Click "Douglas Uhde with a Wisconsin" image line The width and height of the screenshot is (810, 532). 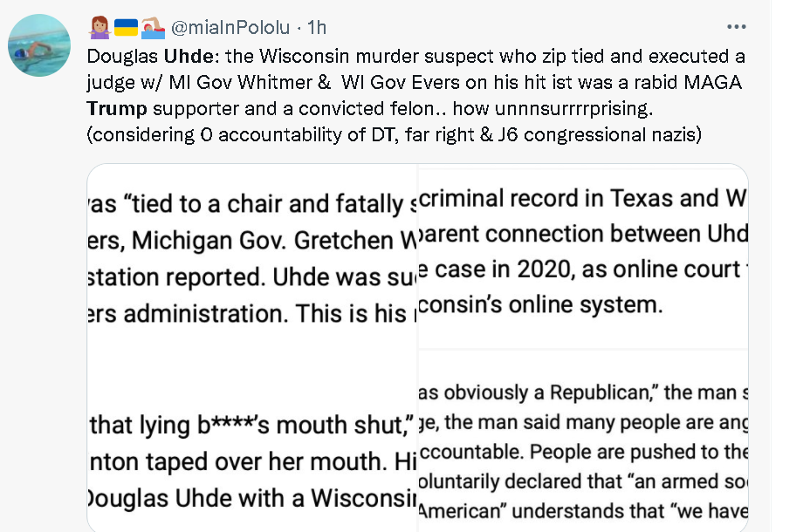253,499
